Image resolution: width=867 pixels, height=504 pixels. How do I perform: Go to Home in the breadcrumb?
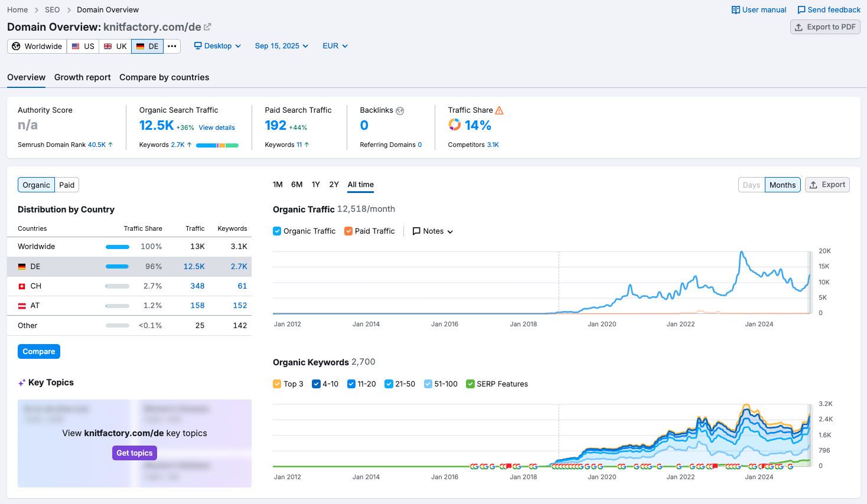click(x=17, y=10)
